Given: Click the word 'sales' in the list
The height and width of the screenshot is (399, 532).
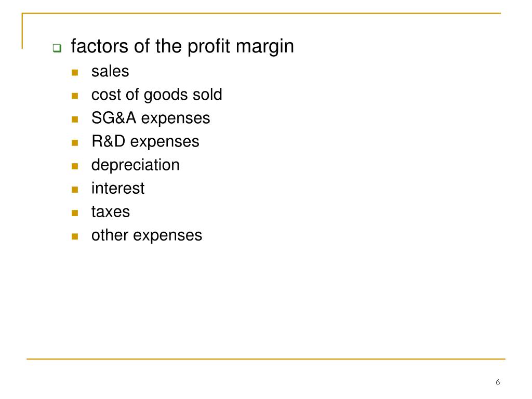Looking at the screenshot, I should pos(110,72).
